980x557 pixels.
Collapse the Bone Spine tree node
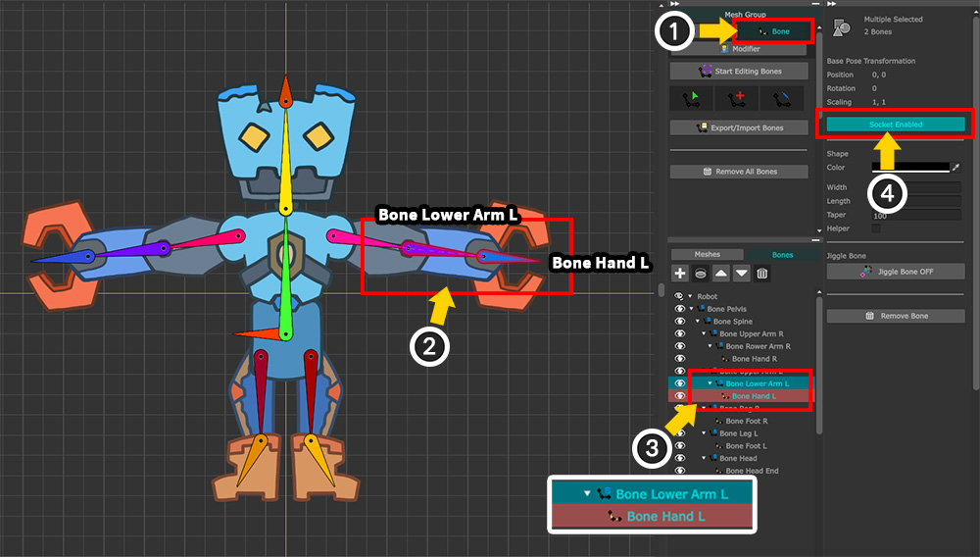699,322
